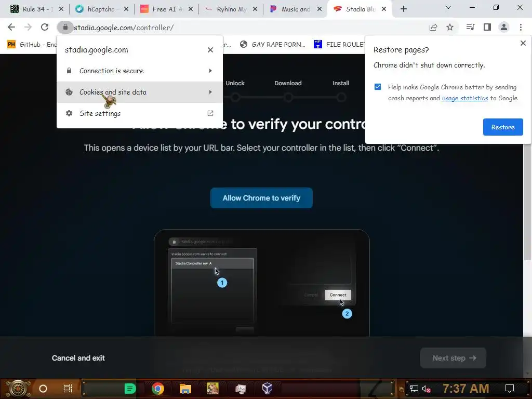Click the Install step marker
The width and height of the screenshot is (532, 399).
pyautogui.click(x=341, y=98)
